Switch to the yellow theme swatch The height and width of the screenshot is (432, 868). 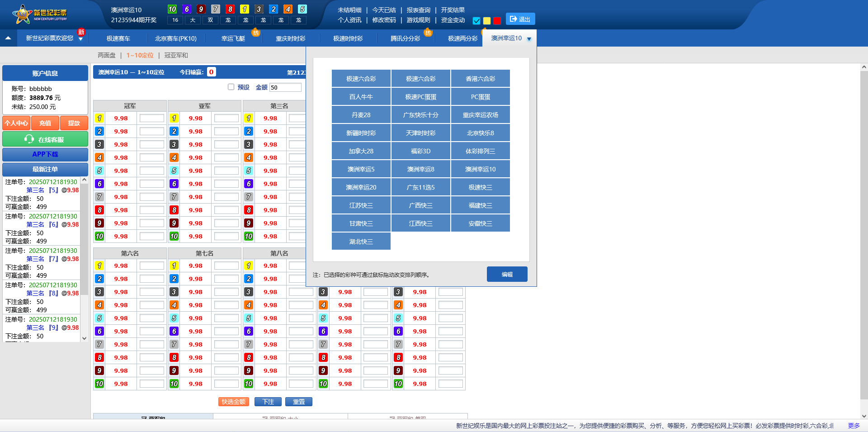487,21
